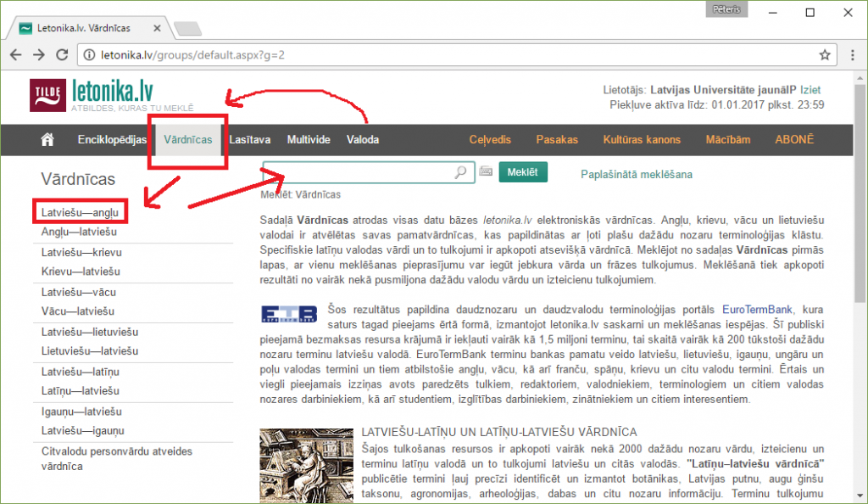The height and width of the screenshot is (504, 868).
Task: Open Citvalodu personvārdu atveides vārdnīca
Action: (117, 458)
